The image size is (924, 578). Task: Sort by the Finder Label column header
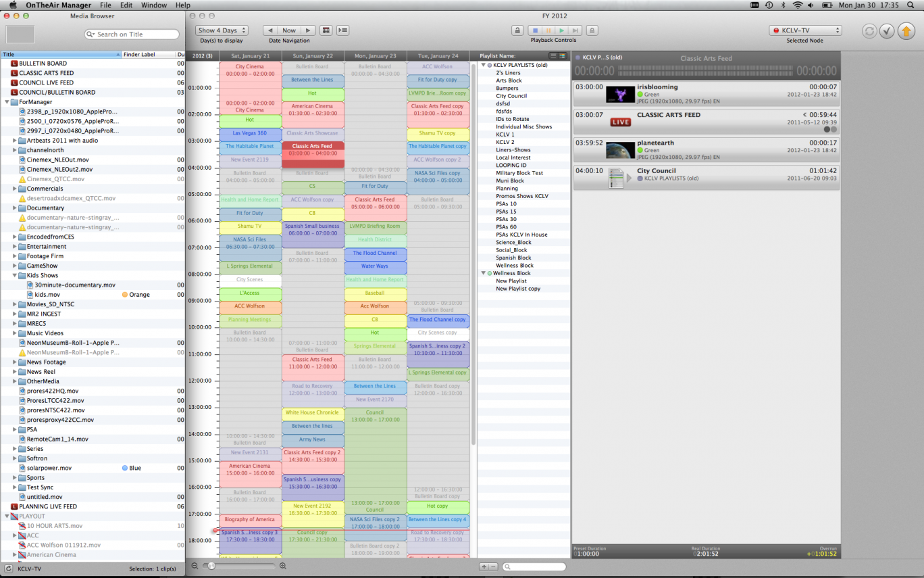pos(149,55)
